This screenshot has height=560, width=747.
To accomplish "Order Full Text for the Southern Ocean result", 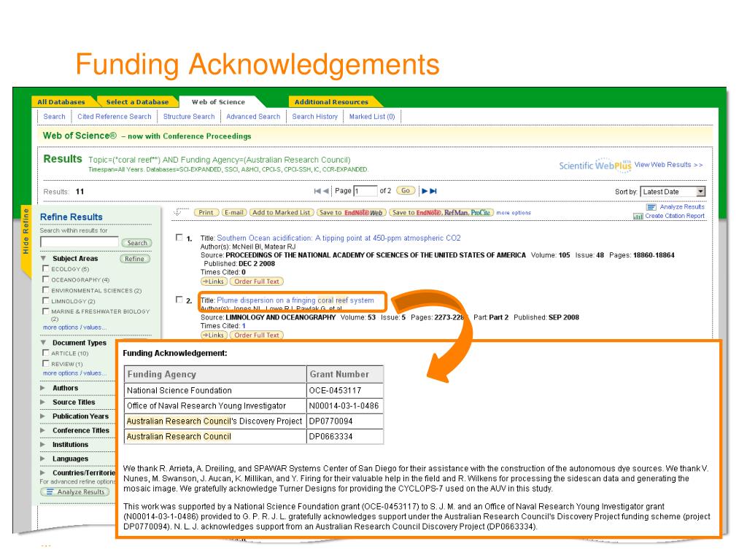I will 256,281.
